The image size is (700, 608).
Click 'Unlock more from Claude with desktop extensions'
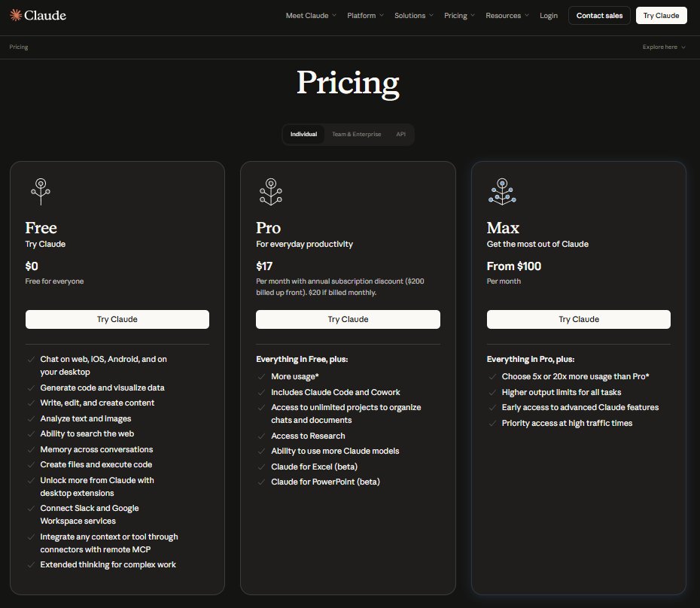(97, 487)
